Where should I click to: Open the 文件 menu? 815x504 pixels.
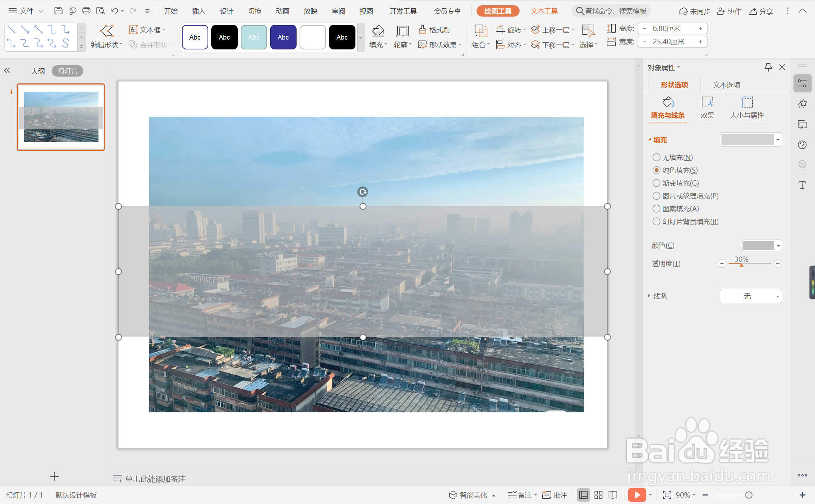coord(26,11)
